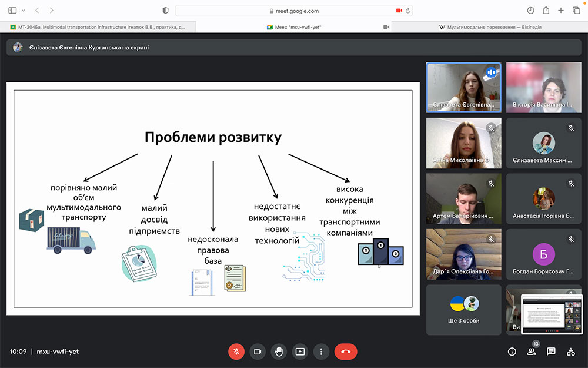Show the participants list panel
This screenshot has height=368, width=588.
[x=532, y=352]
